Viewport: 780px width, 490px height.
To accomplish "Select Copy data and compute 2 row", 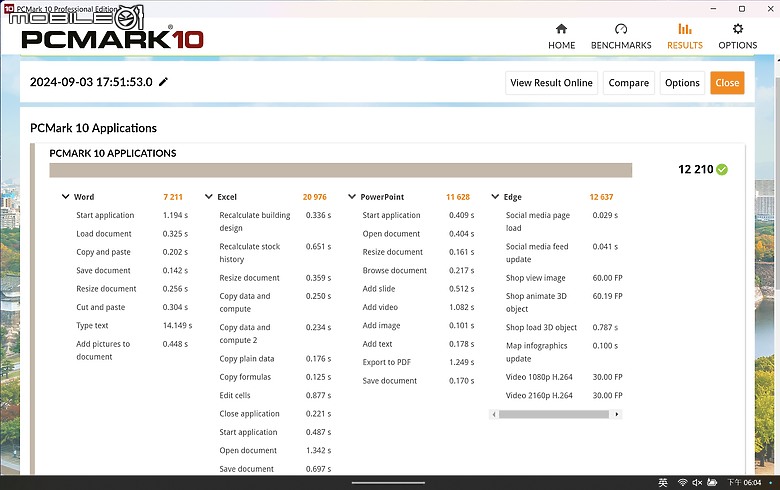I will 275,334.
